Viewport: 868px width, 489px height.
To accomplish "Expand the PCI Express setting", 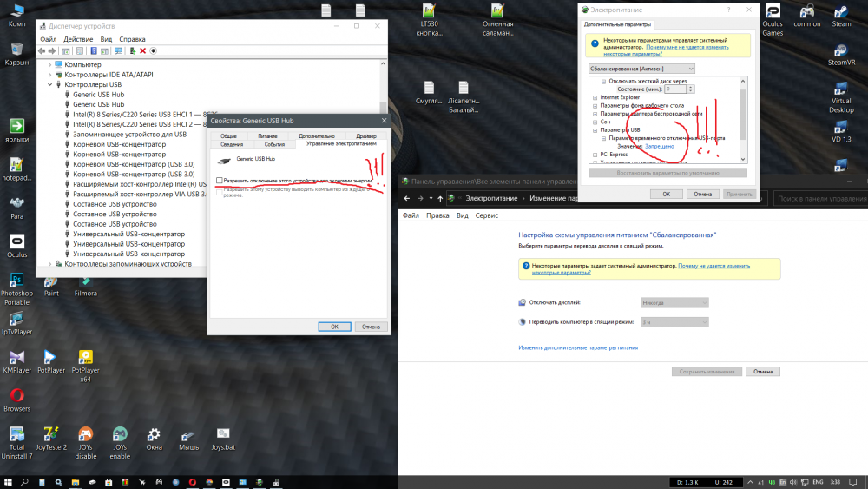I will (595, 155).
